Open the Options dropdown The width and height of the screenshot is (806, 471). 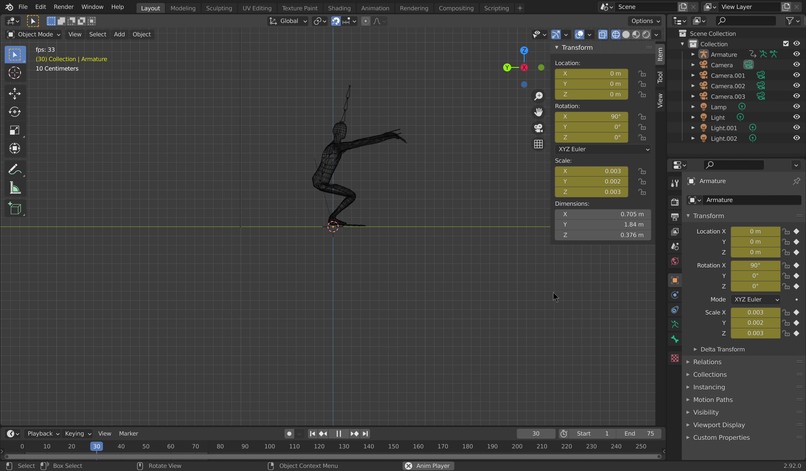(x=646, y=21)
